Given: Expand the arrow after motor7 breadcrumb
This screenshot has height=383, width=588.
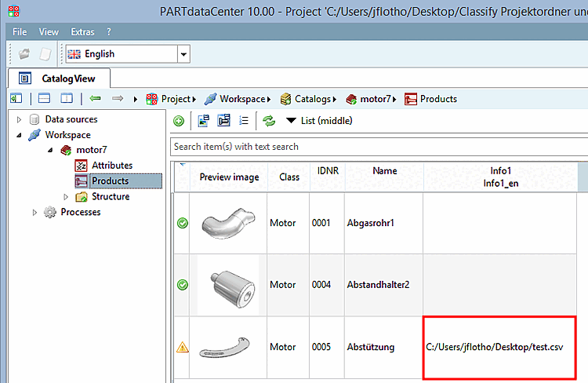Looking at the screenshot, I should click(394, 100).
